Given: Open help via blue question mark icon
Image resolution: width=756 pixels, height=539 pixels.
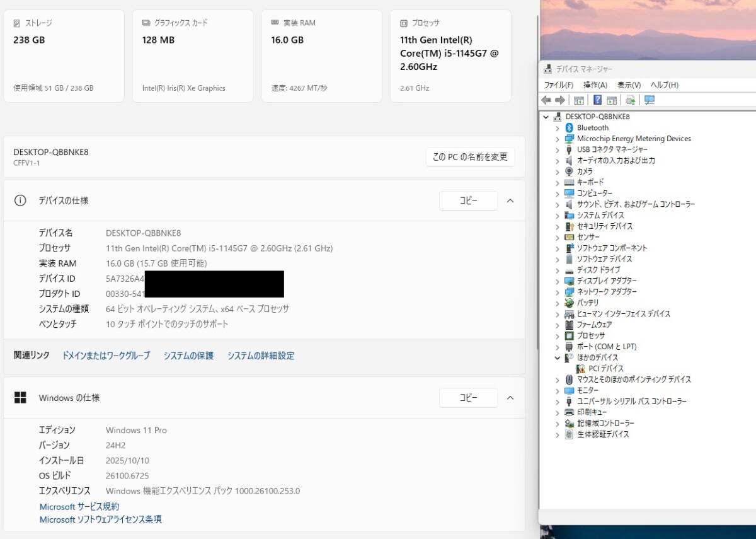Looking at the screenshot, I should 598,100.
